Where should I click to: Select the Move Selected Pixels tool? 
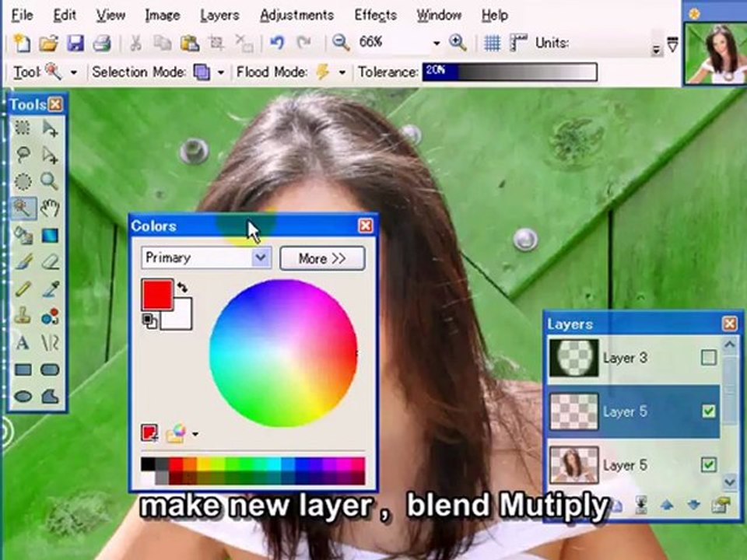click(x=50, y=128)
